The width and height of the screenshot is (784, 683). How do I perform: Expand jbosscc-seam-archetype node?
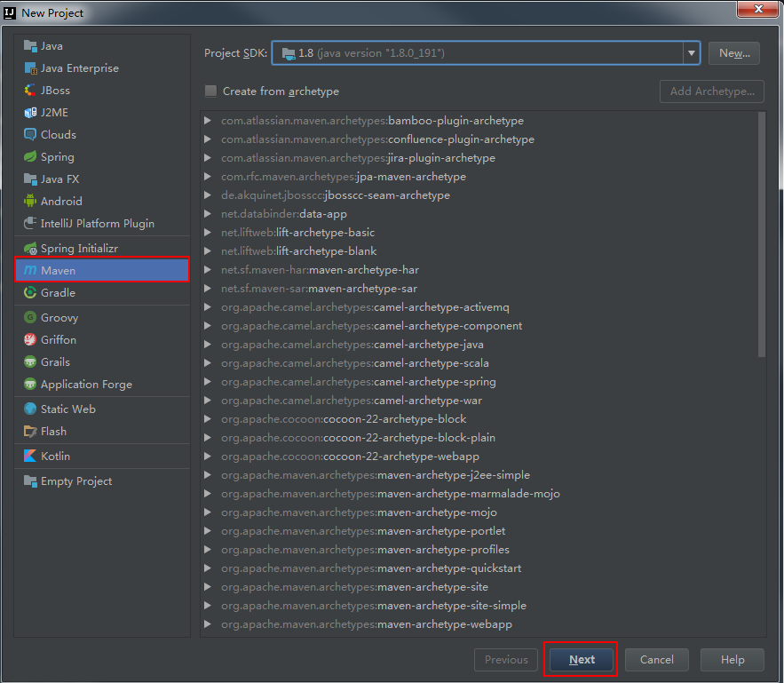208,195
